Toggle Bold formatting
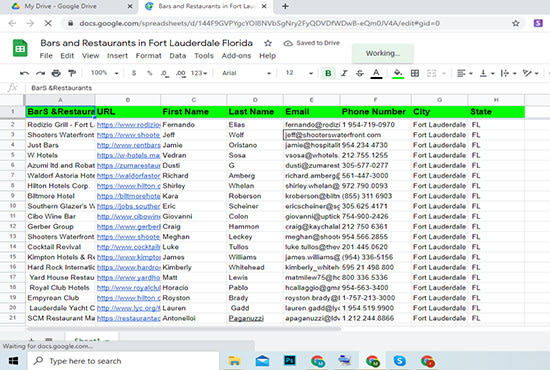550x370 pixels. pyautogui.click(x=328, y=73)
